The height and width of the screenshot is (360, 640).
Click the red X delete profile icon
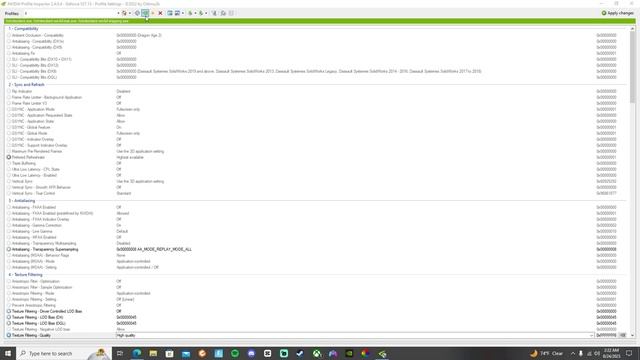pyautogui.click(x=160, y=13)
